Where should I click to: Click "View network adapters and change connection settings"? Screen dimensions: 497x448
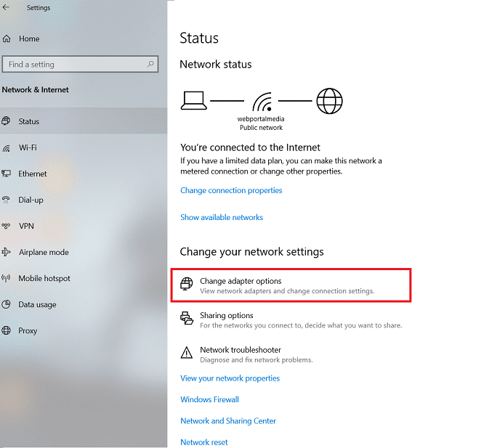(287, 291)
